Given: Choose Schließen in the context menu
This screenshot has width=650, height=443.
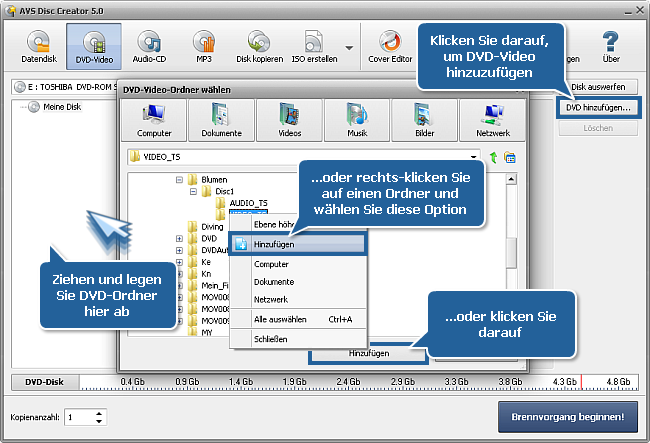Looking at the screenshot, I should [x=297, y=339].
